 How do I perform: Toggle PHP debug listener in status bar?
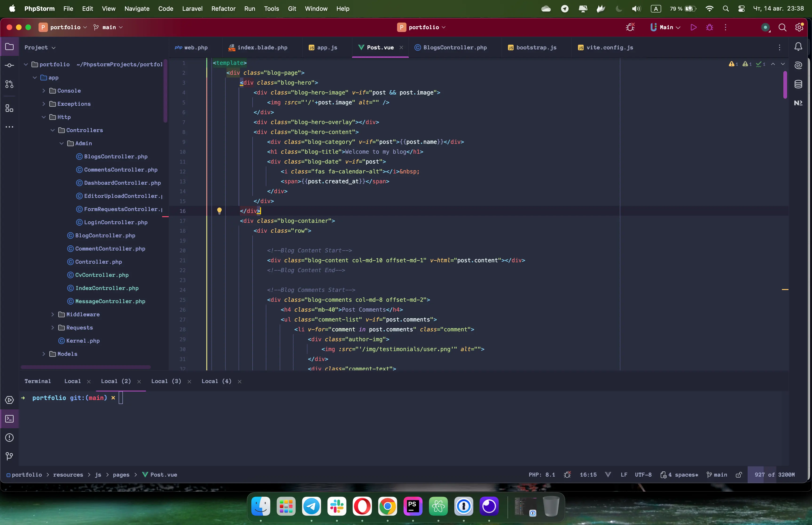tap(567, 474)
